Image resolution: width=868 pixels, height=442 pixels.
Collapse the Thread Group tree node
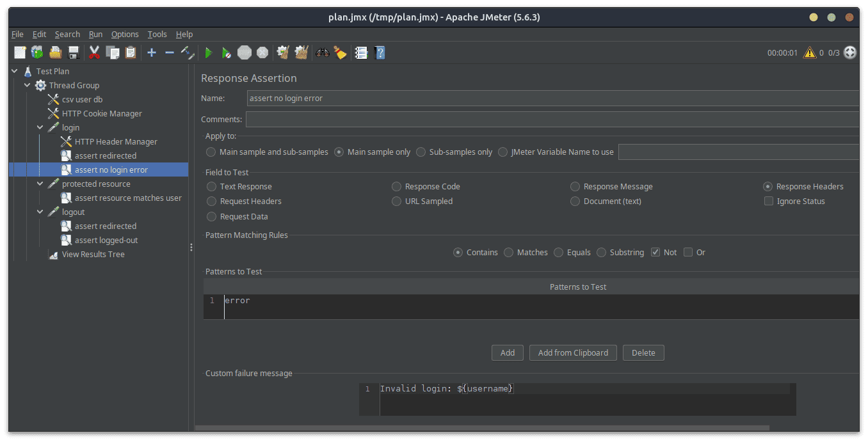pos(28,85)
